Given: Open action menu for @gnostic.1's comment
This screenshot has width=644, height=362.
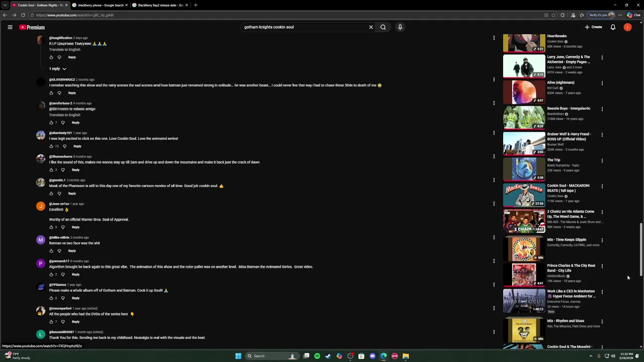Looking at the screenshot, I should pos(494,180).
